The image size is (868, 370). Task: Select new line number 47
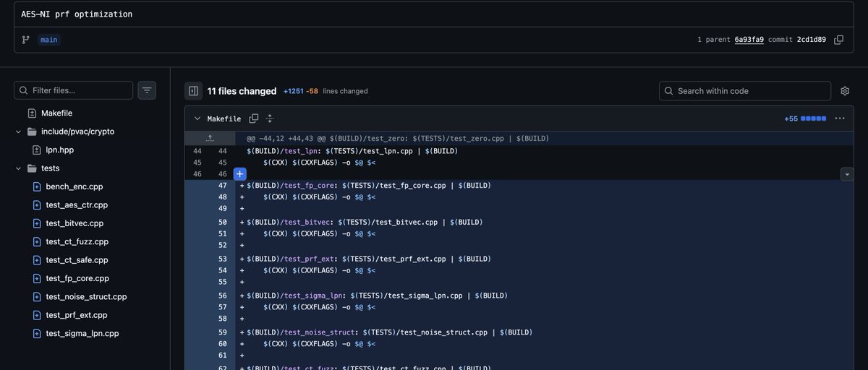(223, 186)
